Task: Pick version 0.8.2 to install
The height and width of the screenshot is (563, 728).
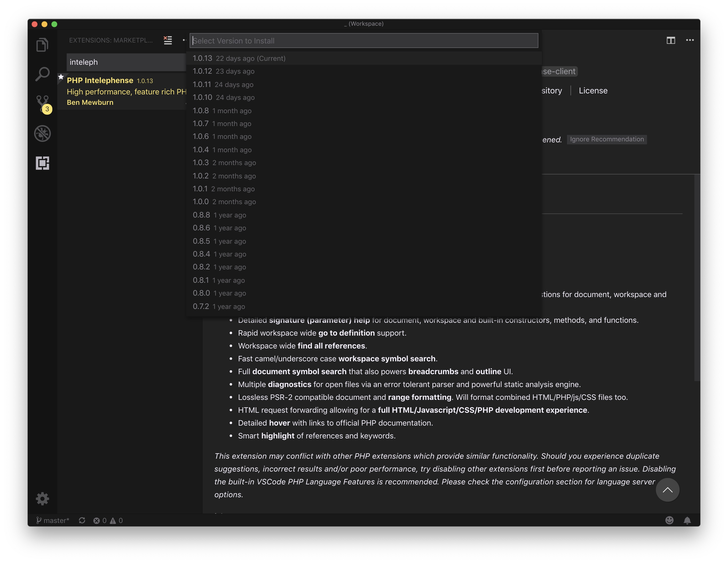Action: [364, 267]
